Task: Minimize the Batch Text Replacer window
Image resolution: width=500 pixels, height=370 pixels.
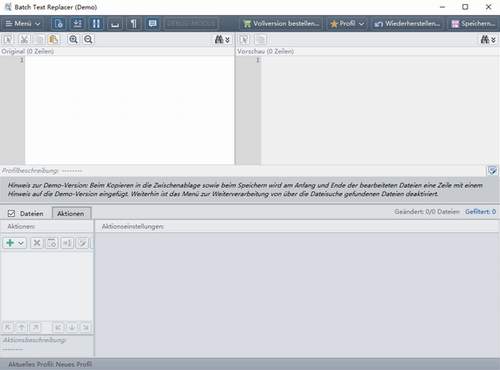Action: point(442,7)
